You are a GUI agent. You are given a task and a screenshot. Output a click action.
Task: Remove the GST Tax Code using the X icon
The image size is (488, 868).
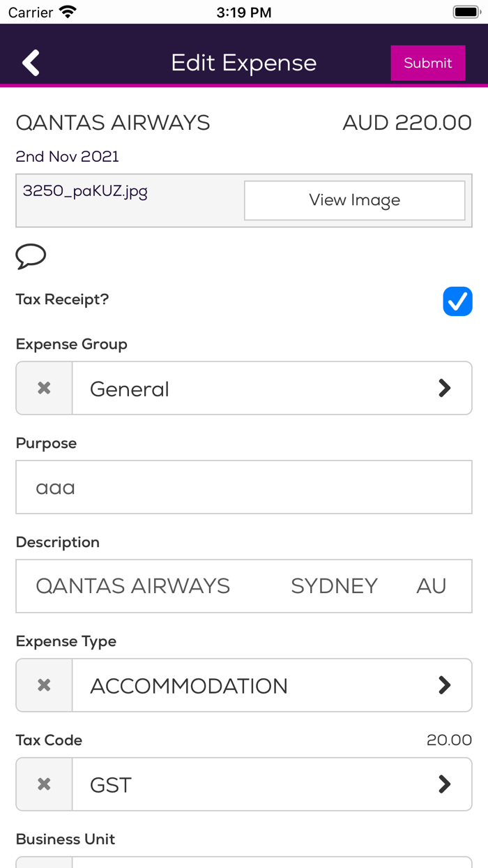(x=43, y=784)
